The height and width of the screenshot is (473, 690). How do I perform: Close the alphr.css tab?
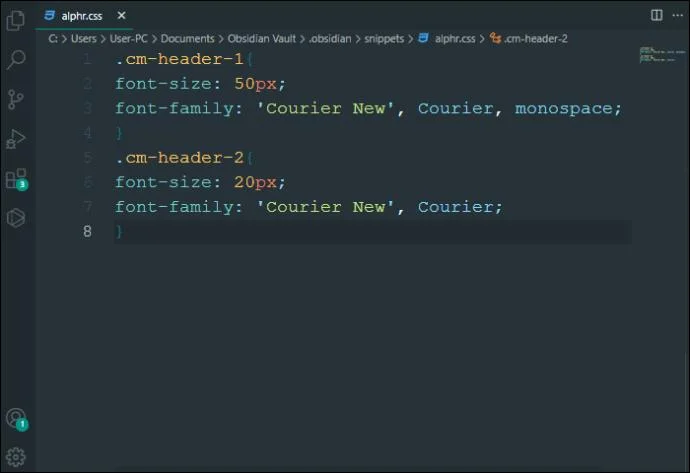(x=121, y=16)
